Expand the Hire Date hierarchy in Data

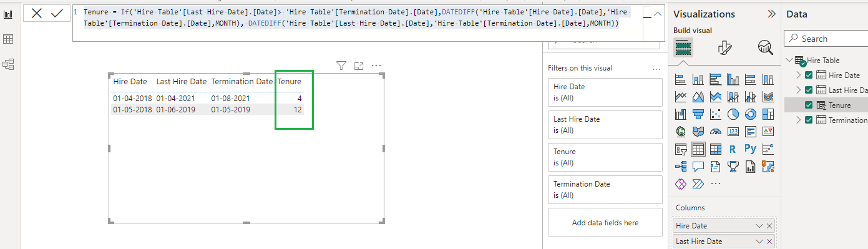pos(799,75)
